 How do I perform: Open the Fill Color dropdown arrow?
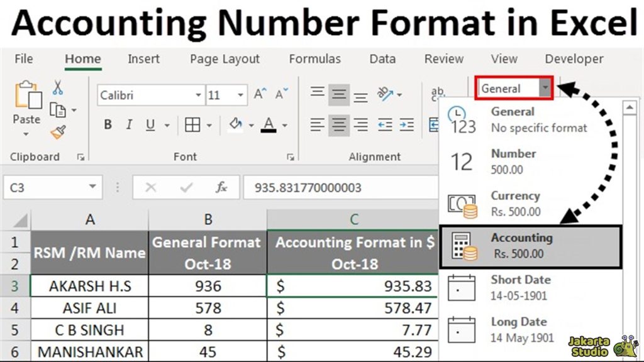tap(252, 125)
